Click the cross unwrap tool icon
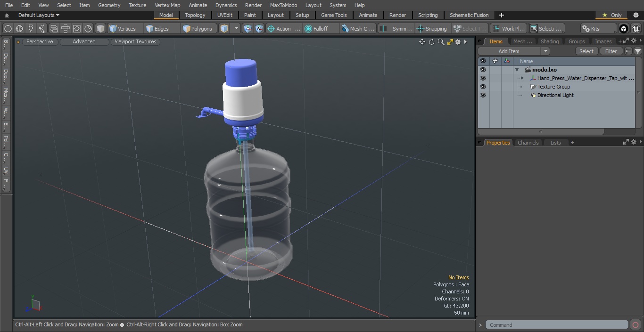The image size is (644, 332). click(x=66, y=29)
